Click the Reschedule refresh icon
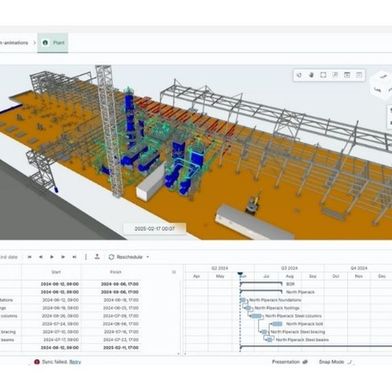Image resolution: width=392 pixels, height=392 pixels. click(111, 257)
